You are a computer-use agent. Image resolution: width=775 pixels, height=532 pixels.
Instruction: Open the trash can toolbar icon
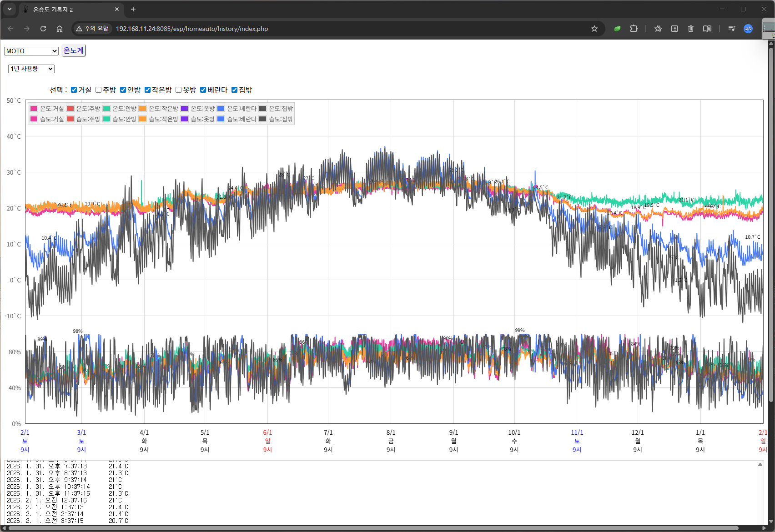point(690,29)
